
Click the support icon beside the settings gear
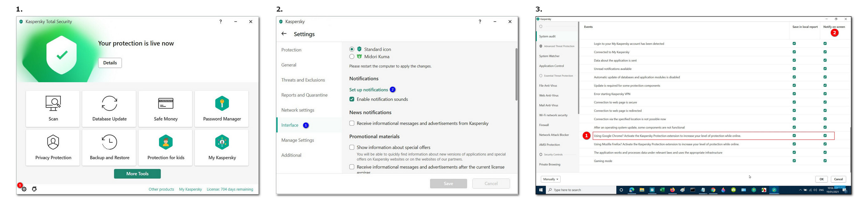(x=34, y=189)
